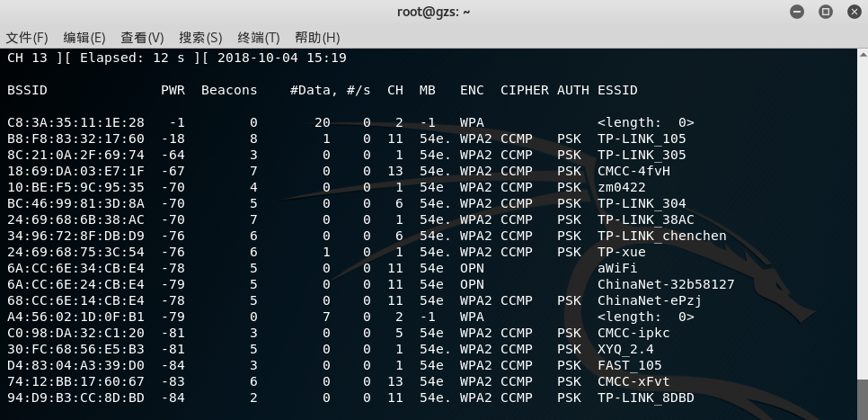This screenshot has width=868, height=420.
Task: Click ESSID TP-LINK_38AC
Action: point(646,219)
